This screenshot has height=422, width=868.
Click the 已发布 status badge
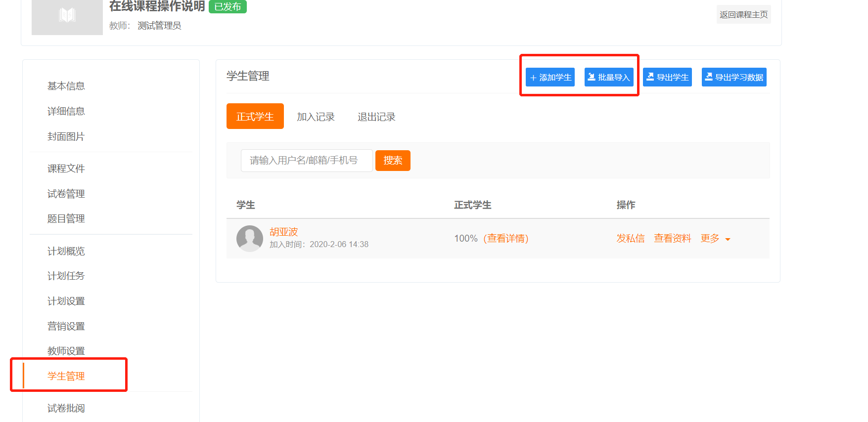228,6
